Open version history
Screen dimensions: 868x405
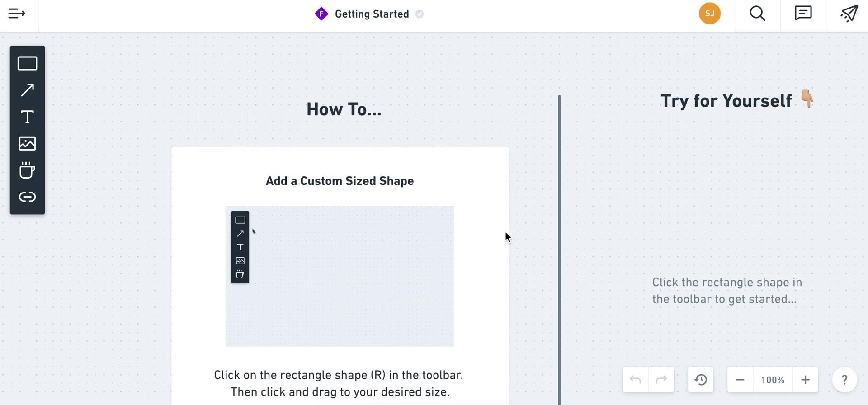[x=701, y=380]
